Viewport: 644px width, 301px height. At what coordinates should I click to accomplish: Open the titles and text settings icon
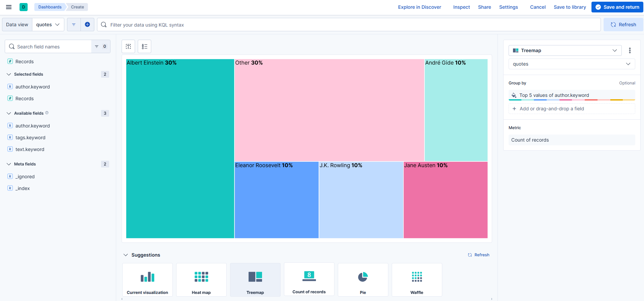tap(128, 46)
